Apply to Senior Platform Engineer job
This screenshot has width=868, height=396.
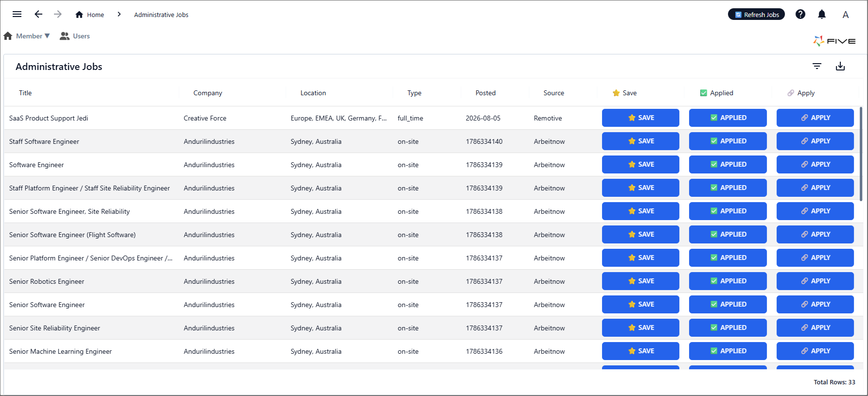pos(815,258)
